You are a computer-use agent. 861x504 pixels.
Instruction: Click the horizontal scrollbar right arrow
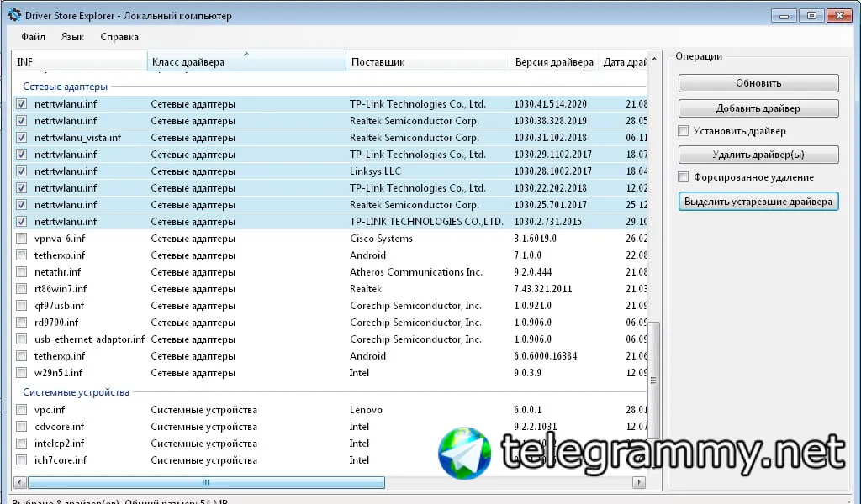click(x=639, y=483)
